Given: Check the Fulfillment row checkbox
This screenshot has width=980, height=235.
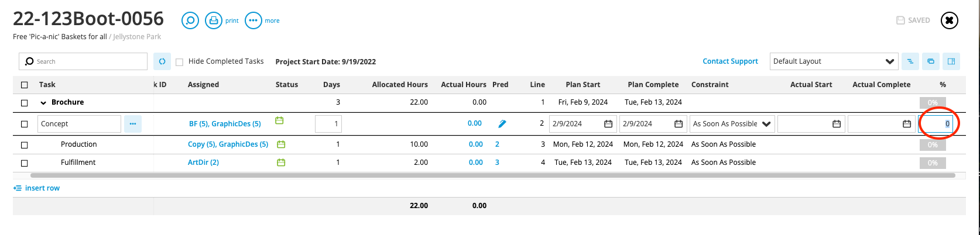Looking at the screenshot, I should tap(25, 163).
